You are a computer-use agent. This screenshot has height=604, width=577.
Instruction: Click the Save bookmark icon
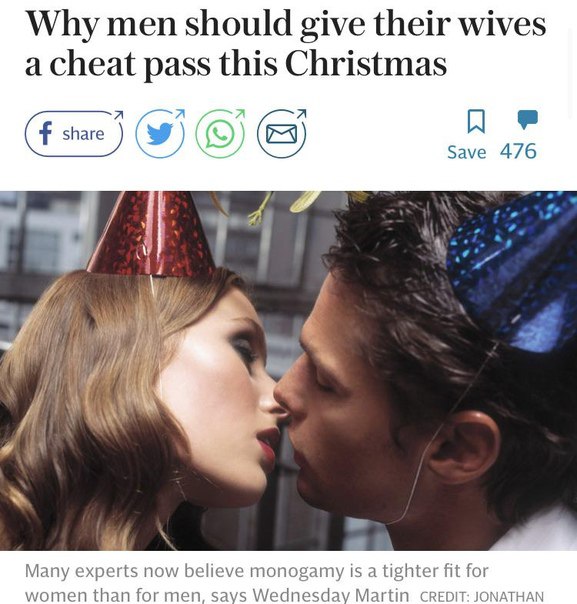point(476,121)
